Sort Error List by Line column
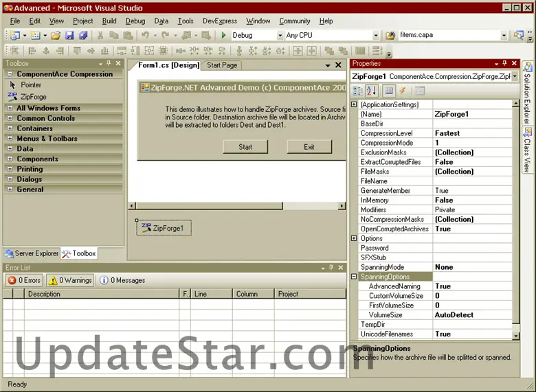Viewport: 536px width, 392px height. 211,294
